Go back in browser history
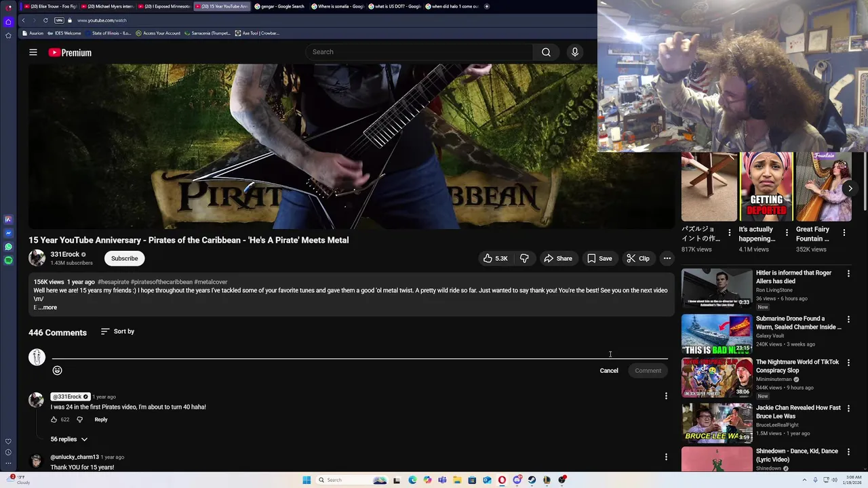Screen dimensions: 868x488 click(x=23, y=20)
